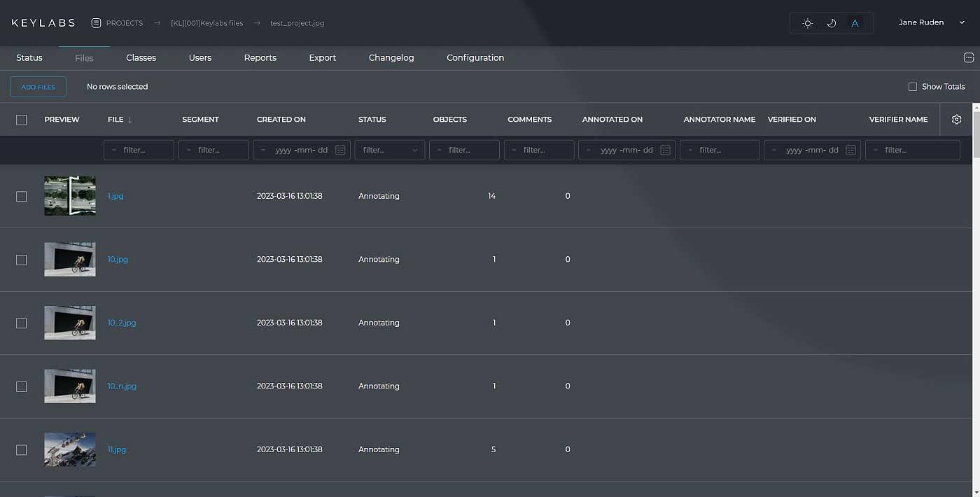Image resolution: width=980 pixels, height=497 pixels.
Task: Open the 10_n.jpg file link
Action: click(x=122, y=386)
